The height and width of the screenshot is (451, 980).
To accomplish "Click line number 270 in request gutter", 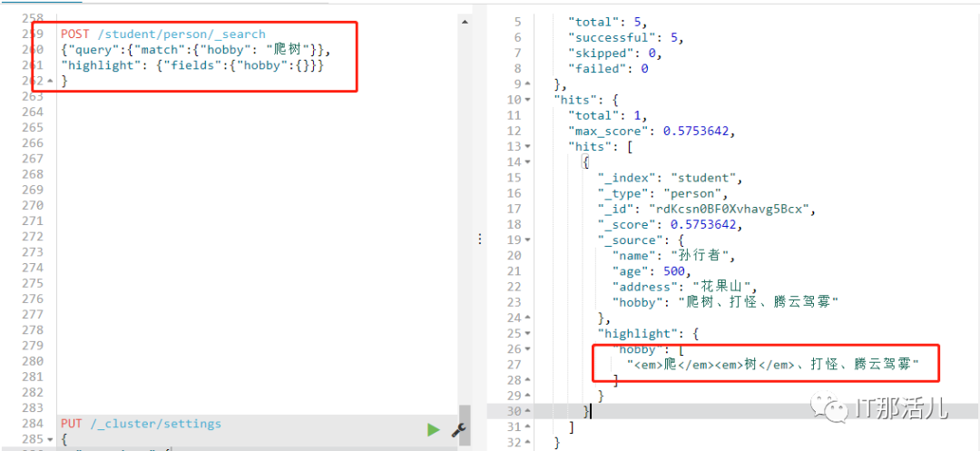I will [33, 205].
